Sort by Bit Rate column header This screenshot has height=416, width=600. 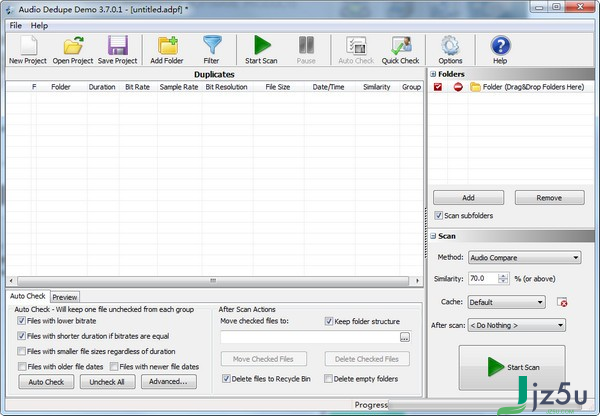(x=137, y=87)
